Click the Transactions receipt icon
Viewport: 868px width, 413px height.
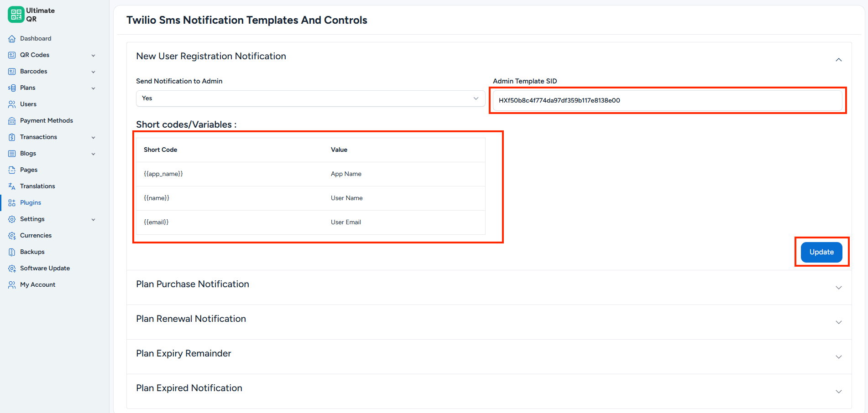[x=12, y=137]
